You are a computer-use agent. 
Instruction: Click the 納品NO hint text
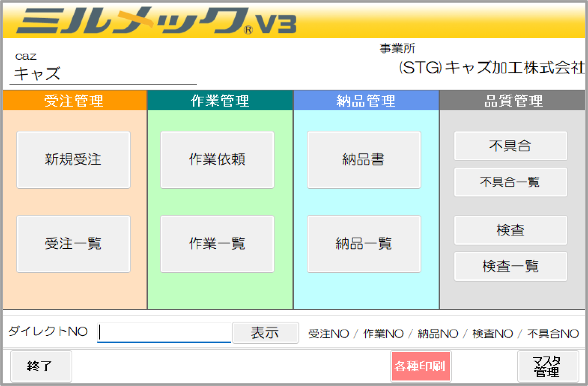click(x=438, y=334)
